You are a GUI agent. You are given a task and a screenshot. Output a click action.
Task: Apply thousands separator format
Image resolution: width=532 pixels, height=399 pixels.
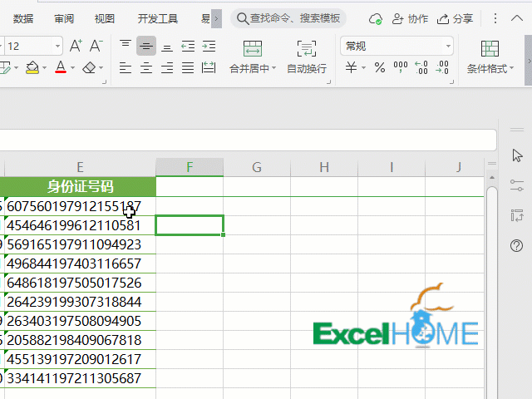pos(401,67)
